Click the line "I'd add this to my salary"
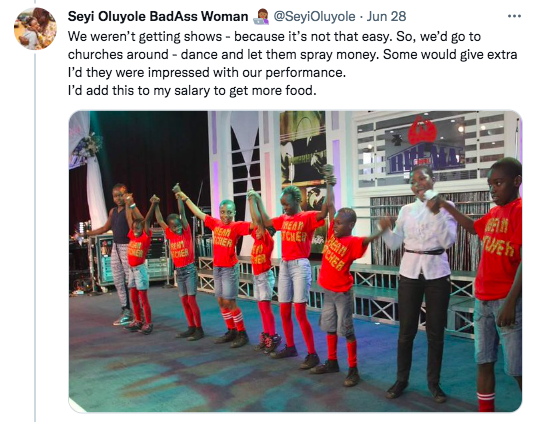534x422 pixels. [x=192, y=91]
